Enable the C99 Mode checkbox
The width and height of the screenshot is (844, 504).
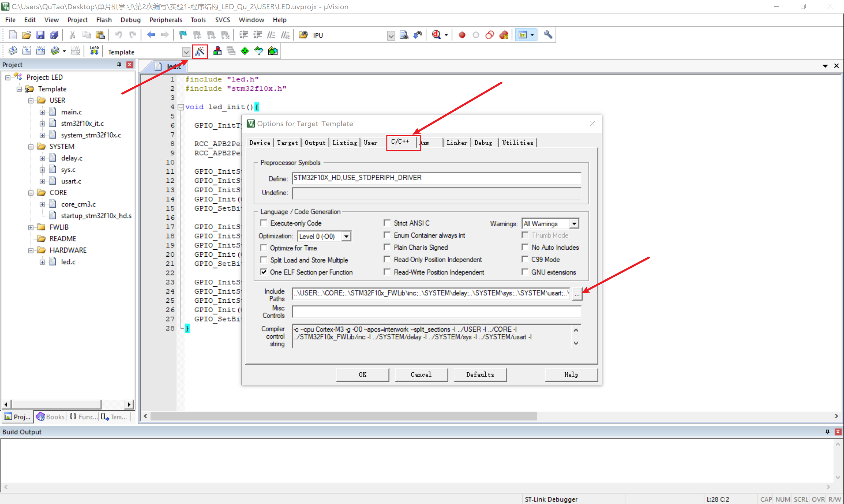pyautogui.click(x=525, y=260)
